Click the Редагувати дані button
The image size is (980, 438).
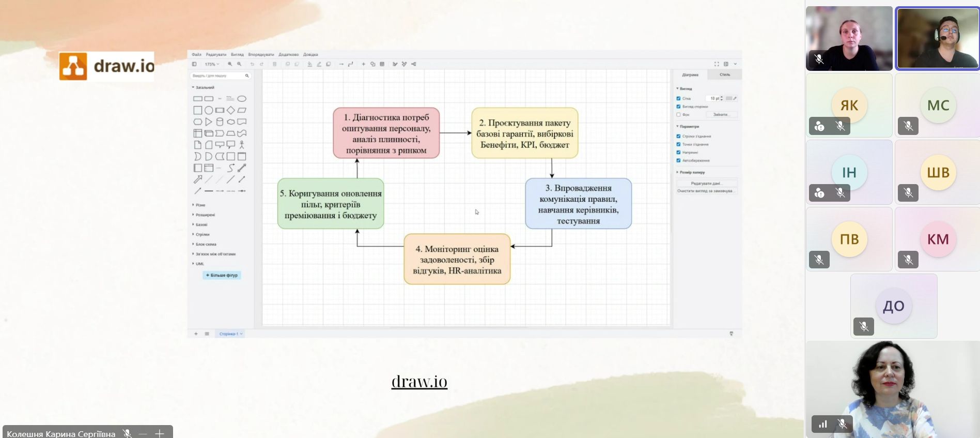pos(706,184)
